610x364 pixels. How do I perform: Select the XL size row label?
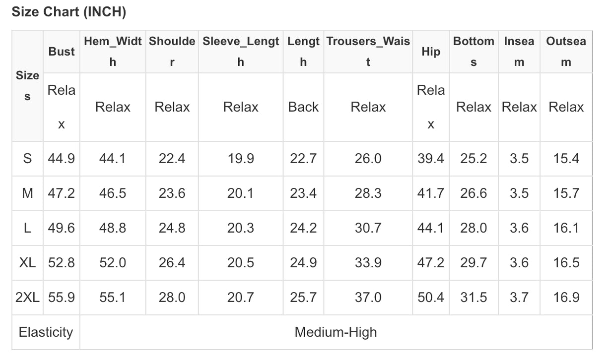tap(27, 263)
